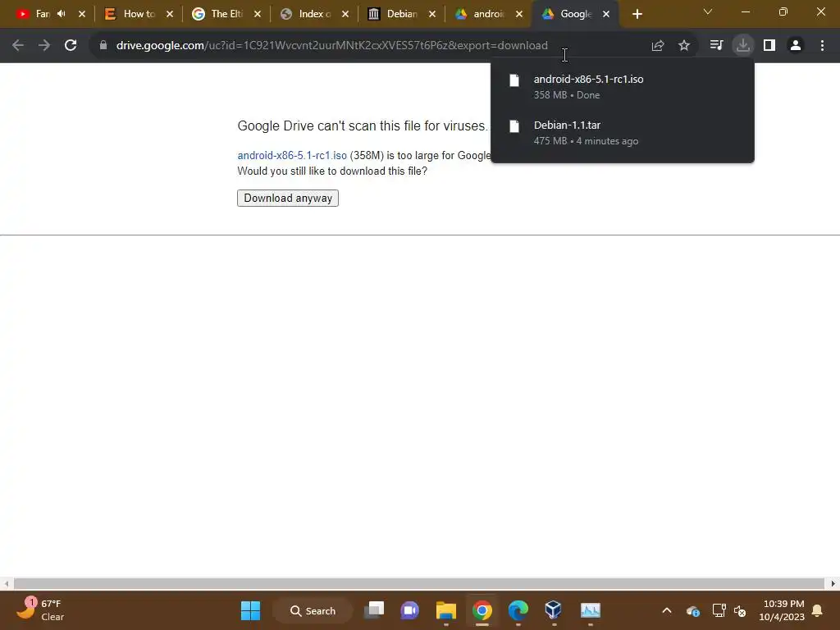840x630 pixels.
Task: Bookmark this page with the star
Action: (x=684, y=46)
